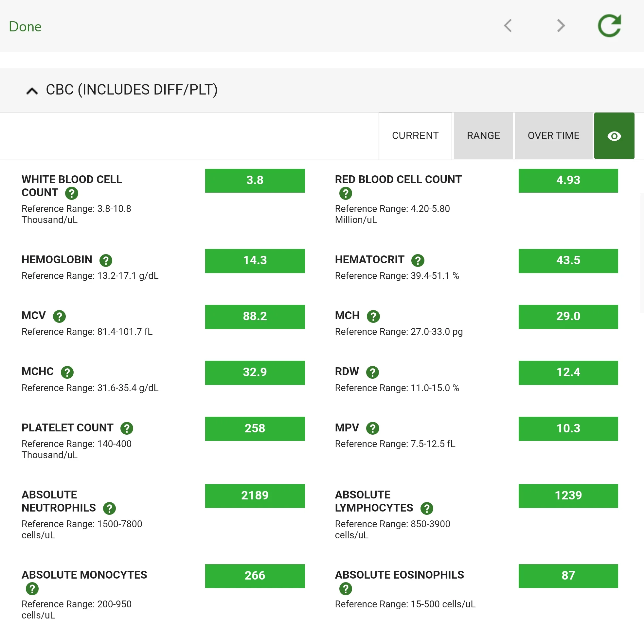Screen dimensions: 644x644
Task: Open help for Absolute Eosinophils
Action: pyautogui.click(x=346, y=589)
